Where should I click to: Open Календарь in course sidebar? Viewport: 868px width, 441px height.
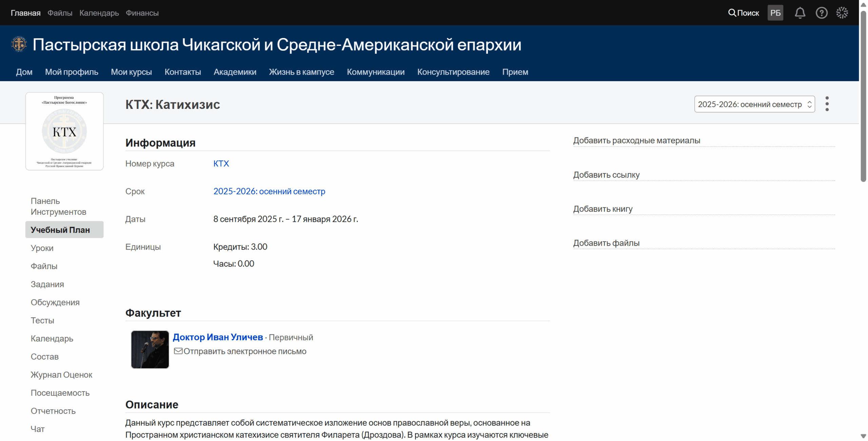(x=52, y=338)
